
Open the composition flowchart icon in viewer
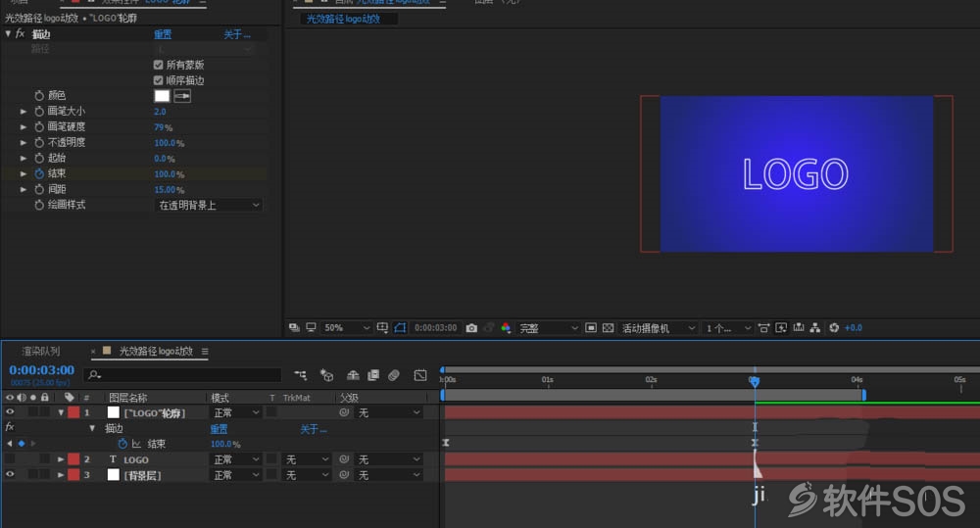(x=815, y=327)
